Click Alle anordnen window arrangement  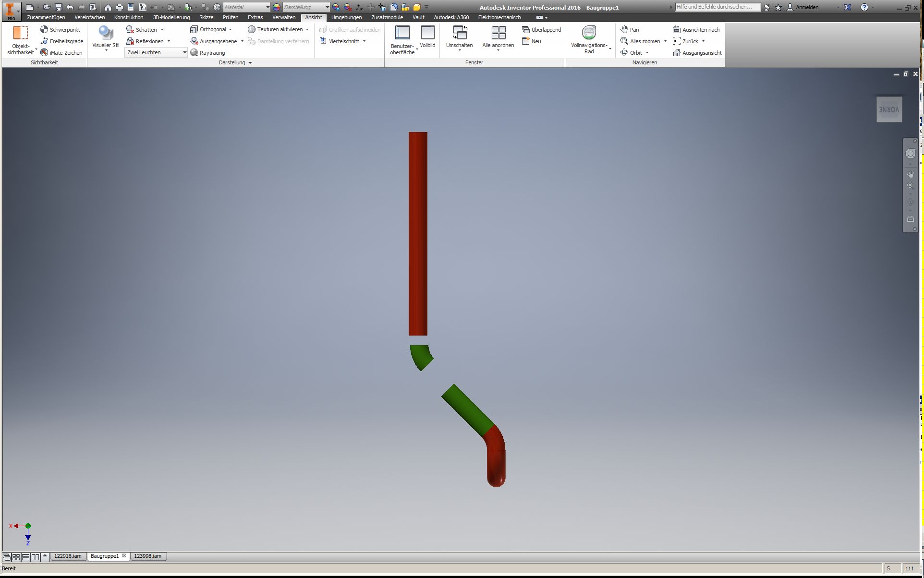coord(498,34)
